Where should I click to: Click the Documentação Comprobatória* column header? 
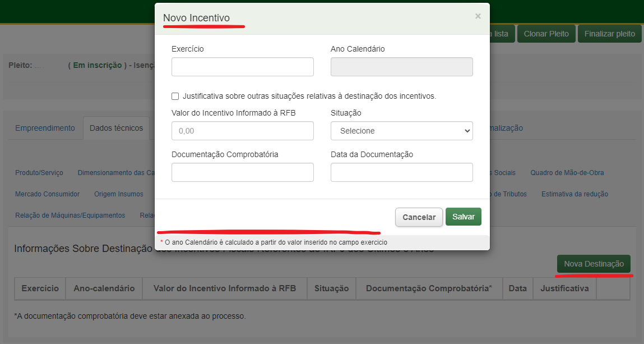click(429, 288)
